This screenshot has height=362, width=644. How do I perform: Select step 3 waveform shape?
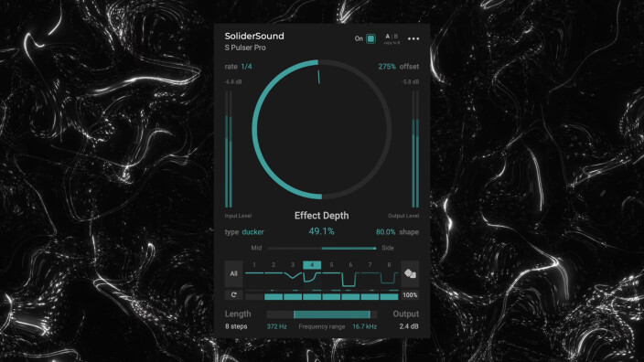point(293,275)
